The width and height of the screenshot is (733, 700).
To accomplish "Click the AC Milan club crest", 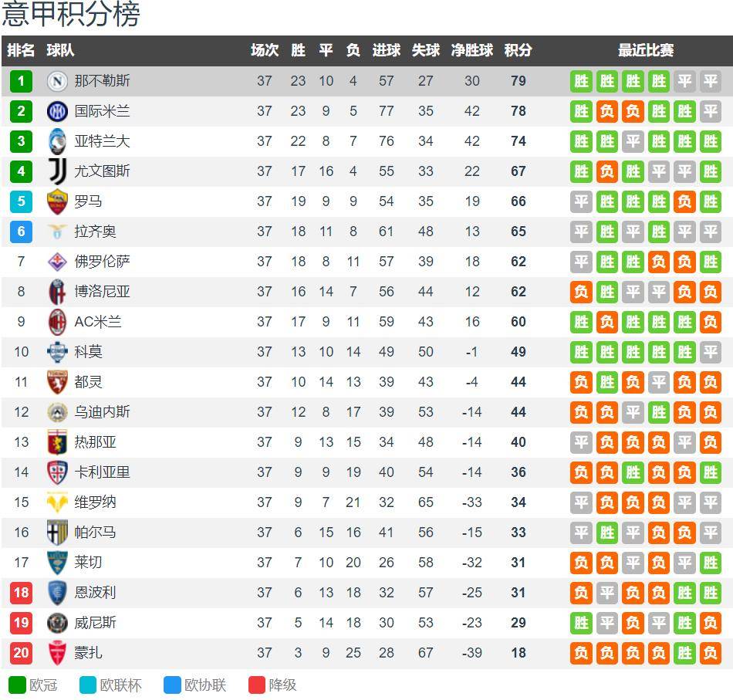I will (58, 322).
